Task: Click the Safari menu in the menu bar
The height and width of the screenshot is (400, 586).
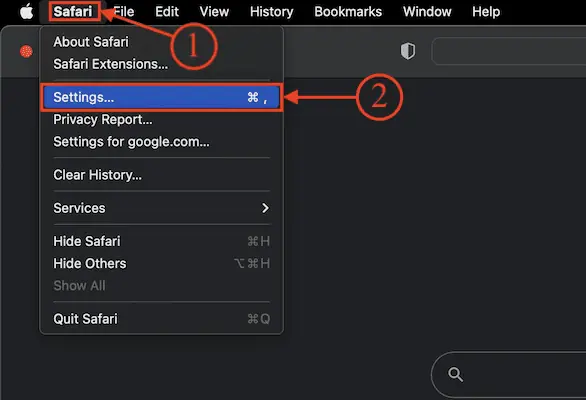Action: pos(73,12)
